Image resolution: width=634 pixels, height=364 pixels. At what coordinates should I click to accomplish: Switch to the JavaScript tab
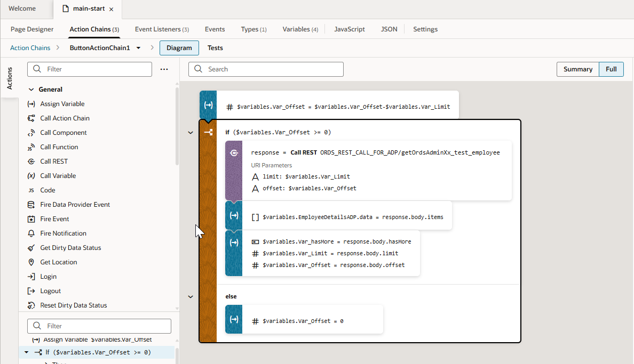tap(350, 29)
